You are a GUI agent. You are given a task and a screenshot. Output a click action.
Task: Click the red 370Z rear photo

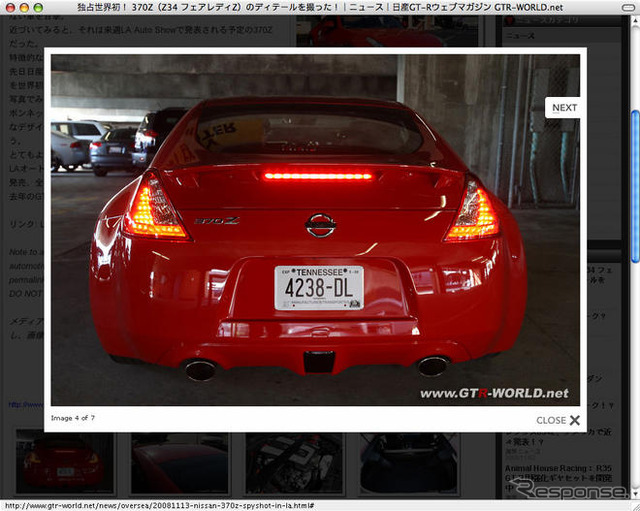point(315,230)
